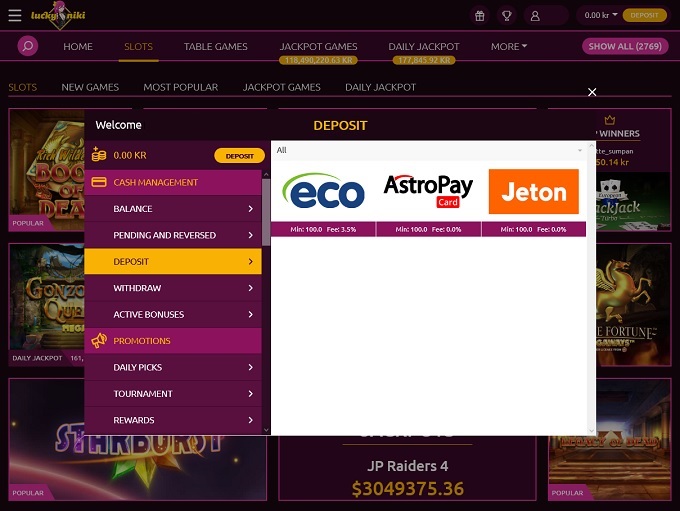
Task: Click the trophy icon in header
Action: [507, 16]
